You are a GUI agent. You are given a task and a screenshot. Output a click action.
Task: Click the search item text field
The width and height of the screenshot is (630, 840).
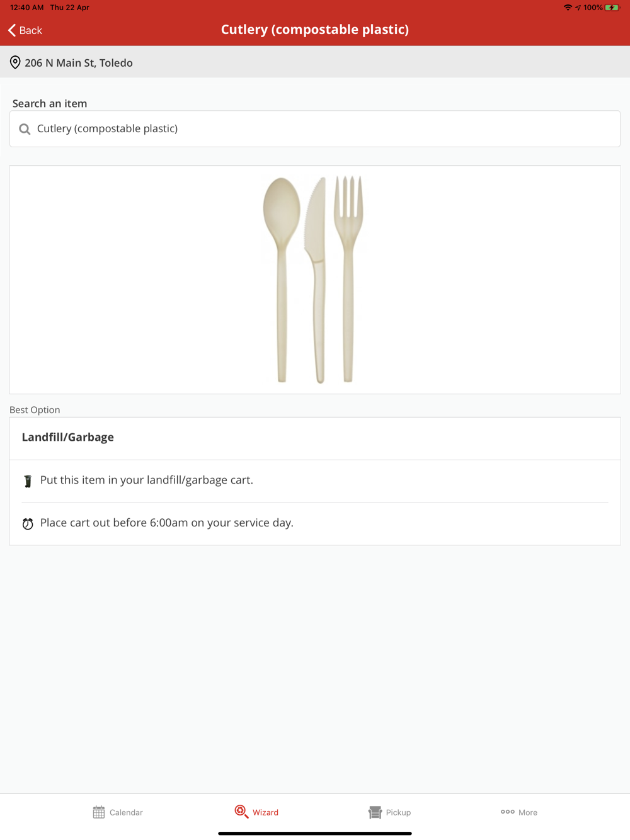click(x=315, y=129)
